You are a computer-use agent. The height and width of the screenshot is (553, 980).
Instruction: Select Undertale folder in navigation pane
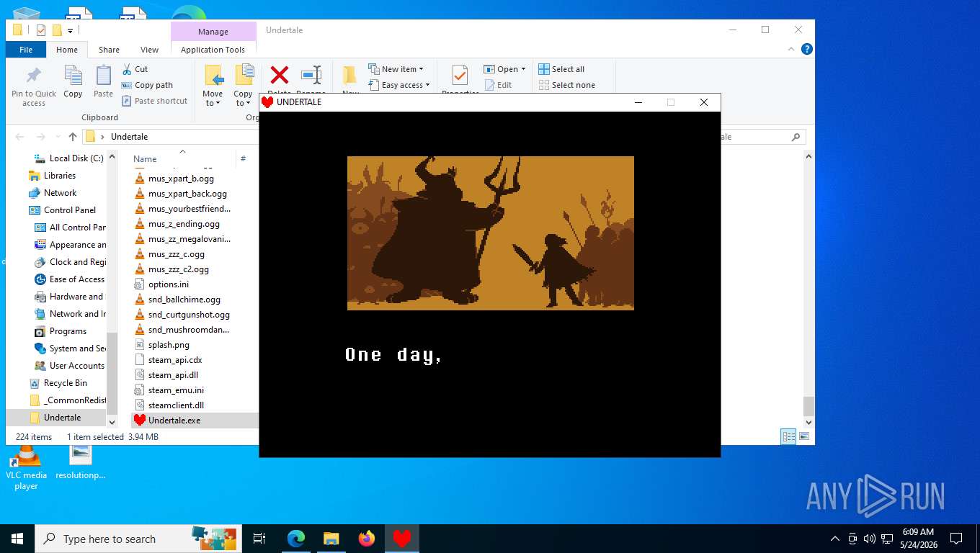[62, 418]
